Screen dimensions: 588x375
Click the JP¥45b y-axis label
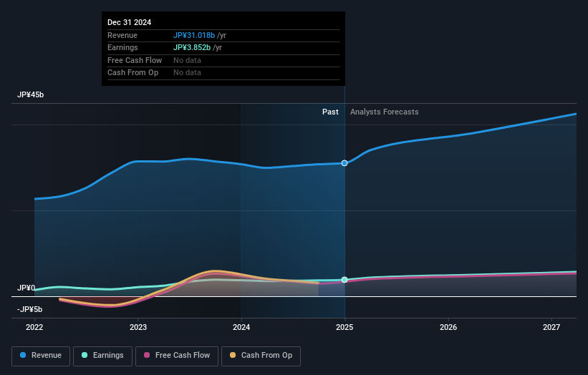coord(30,94)
